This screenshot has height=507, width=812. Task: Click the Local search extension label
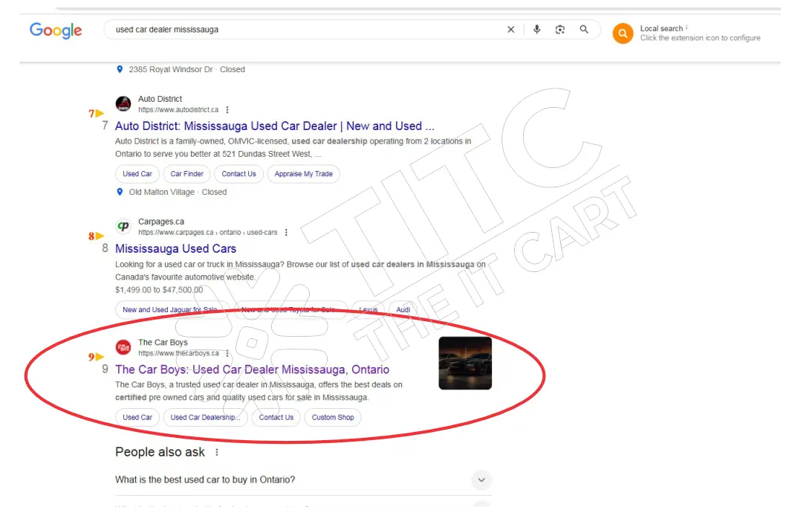coord(661,28)
